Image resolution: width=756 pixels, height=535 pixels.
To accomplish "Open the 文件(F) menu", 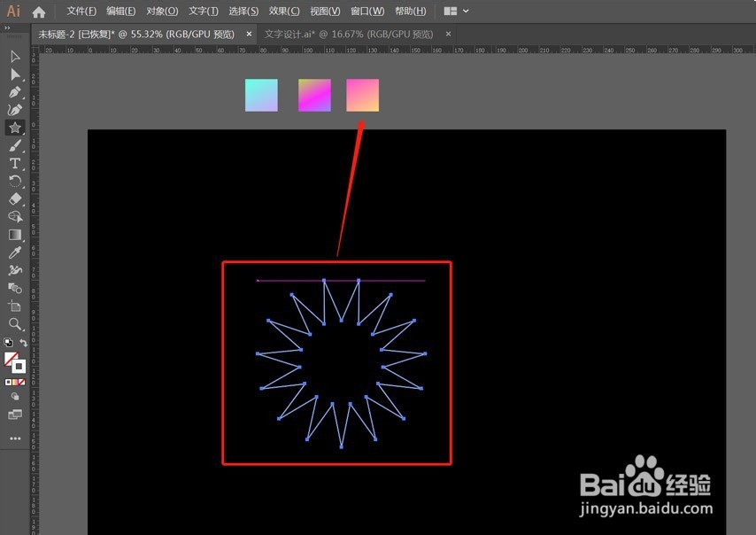I will click(81, 11).
